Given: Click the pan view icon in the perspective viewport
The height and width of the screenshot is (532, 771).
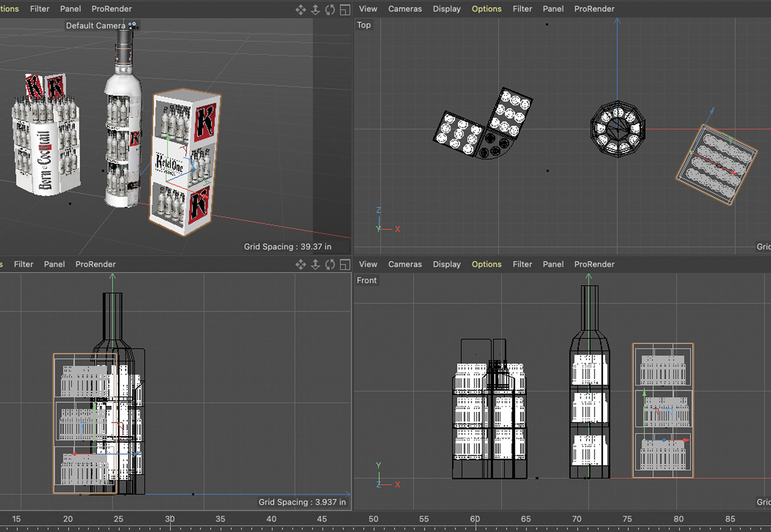Looking at the screenshot, I should coord(300,10).
